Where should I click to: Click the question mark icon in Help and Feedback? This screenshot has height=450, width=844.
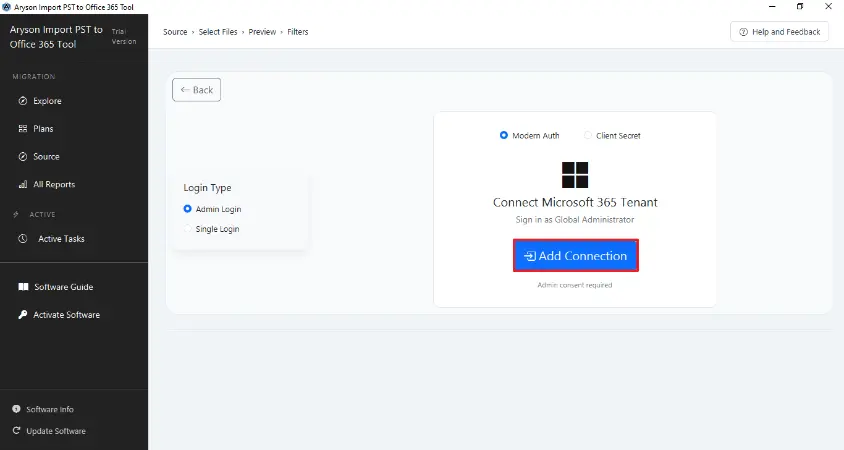tap(743, 32)
